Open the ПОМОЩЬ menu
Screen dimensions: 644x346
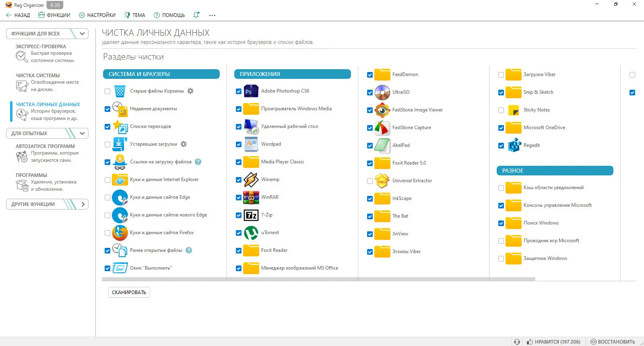(169, 15)
